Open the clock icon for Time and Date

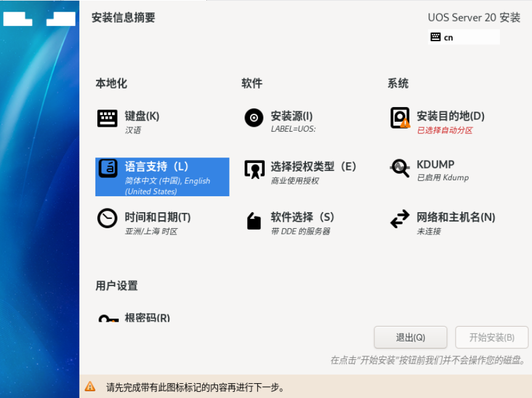(x=107, y=218)
